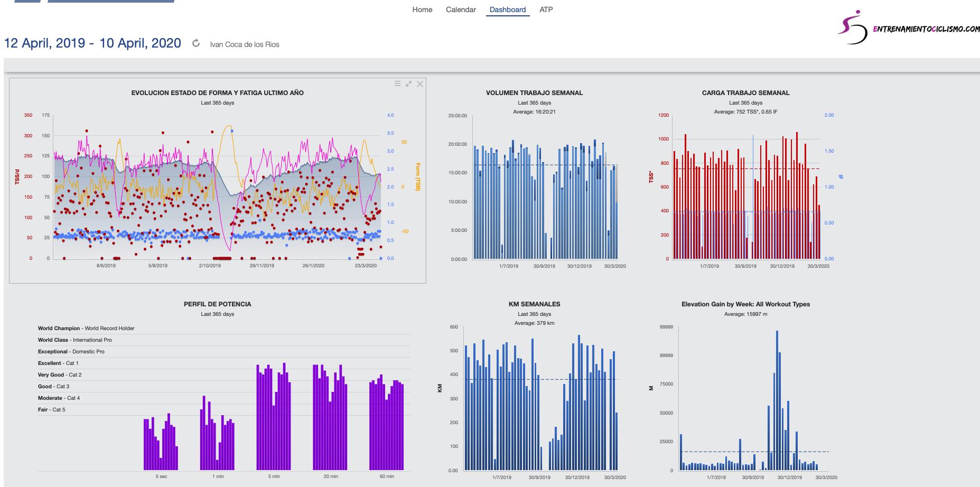Open the chart options hamburger menu

[x=397, y=84]
